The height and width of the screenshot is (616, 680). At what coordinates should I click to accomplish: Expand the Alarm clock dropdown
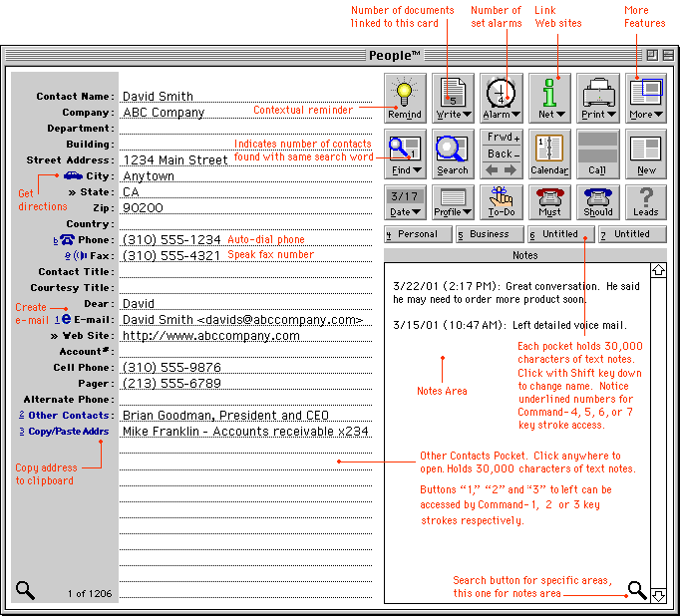(x=501, y=98)
